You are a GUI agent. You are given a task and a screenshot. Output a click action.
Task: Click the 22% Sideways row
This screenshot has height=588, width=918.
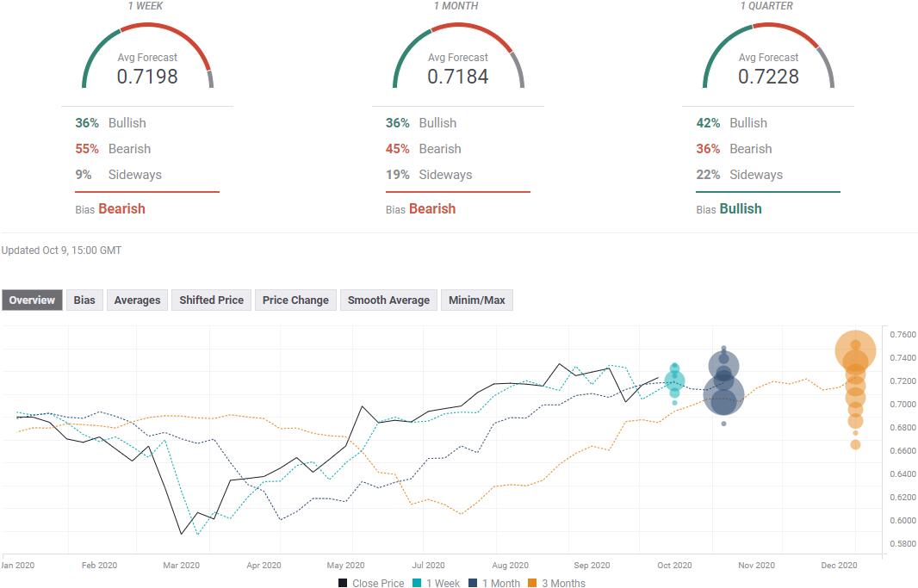click(x=740, y=175)
